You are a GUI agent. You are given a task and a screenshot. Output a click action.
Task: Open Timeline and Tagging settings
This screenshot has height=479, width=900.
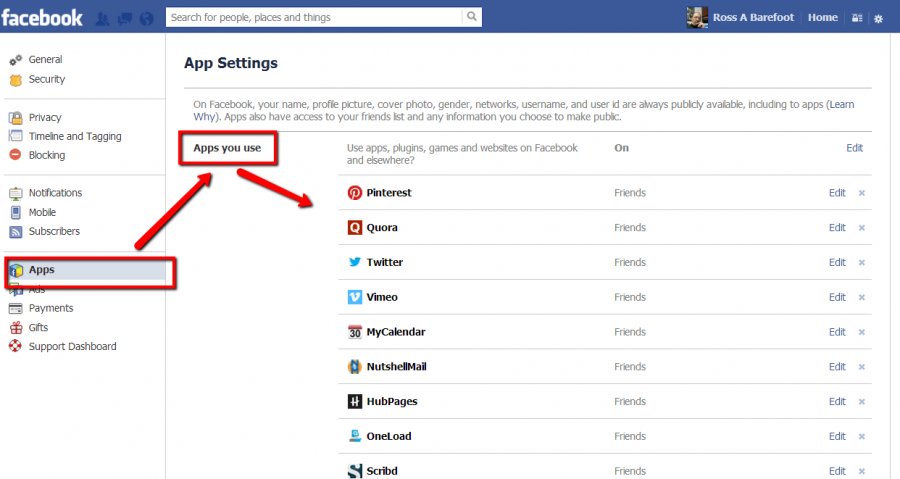(75, 137)
